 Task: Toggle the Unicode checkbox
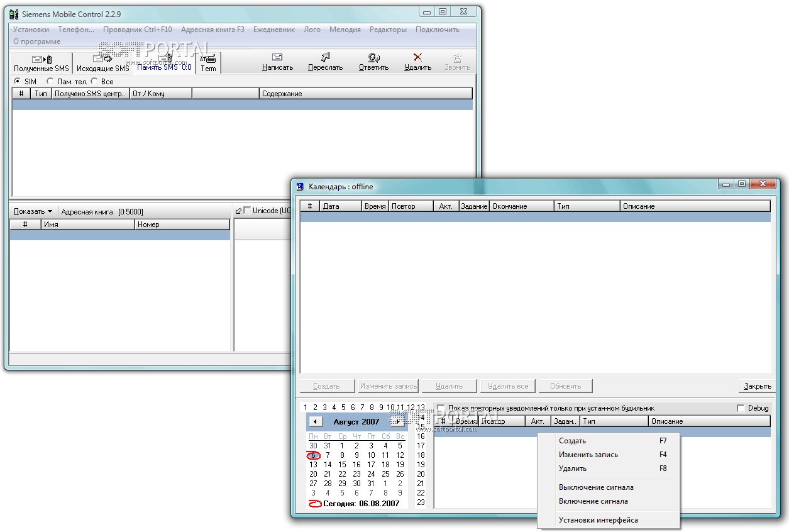[247, 211]
